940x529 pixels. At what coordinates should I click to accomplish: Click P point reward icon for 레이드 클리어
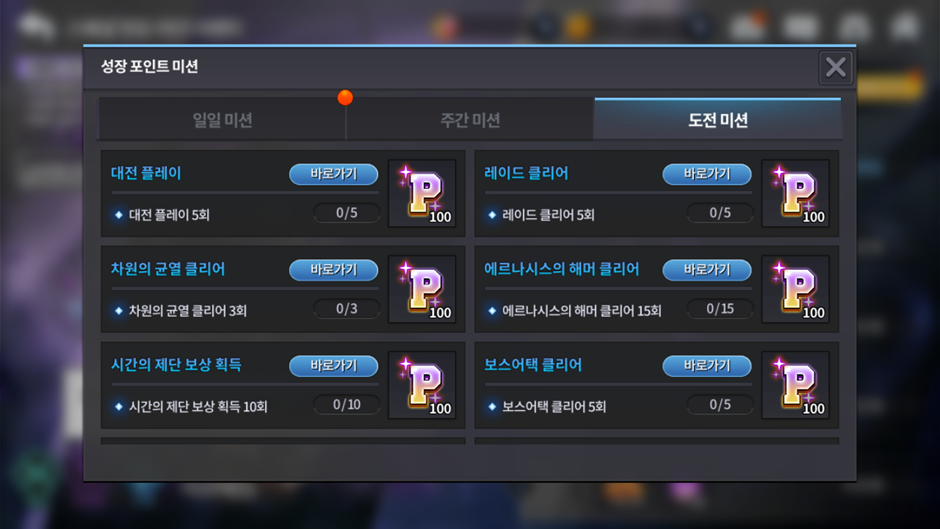coord(796,193)
